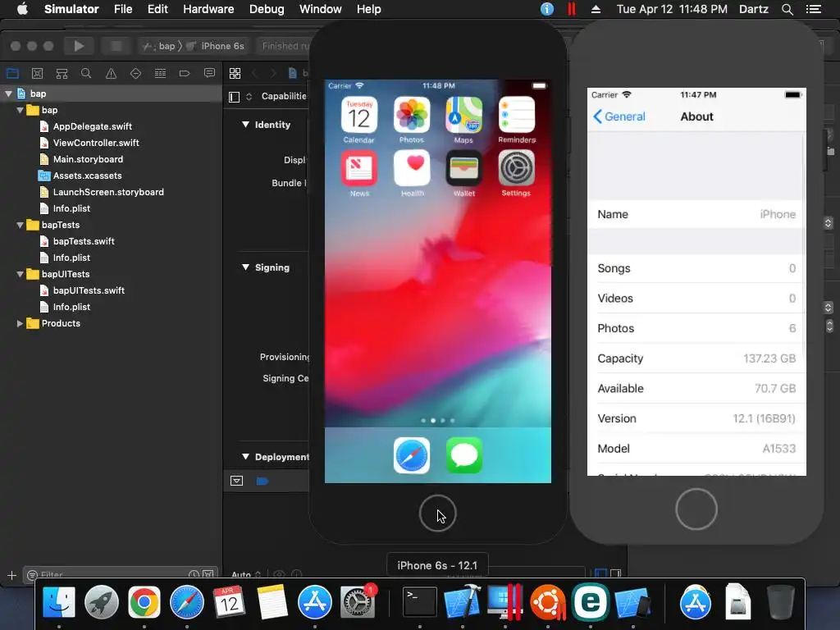
Task: Open the Debug menu
Action: point(267,9)
